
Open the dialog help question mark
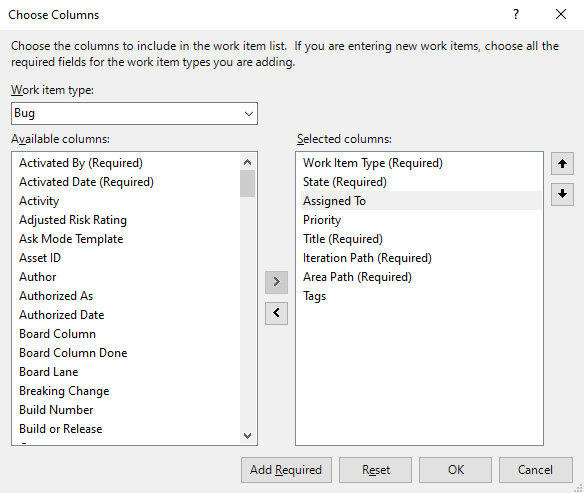[x=516, y=15]
